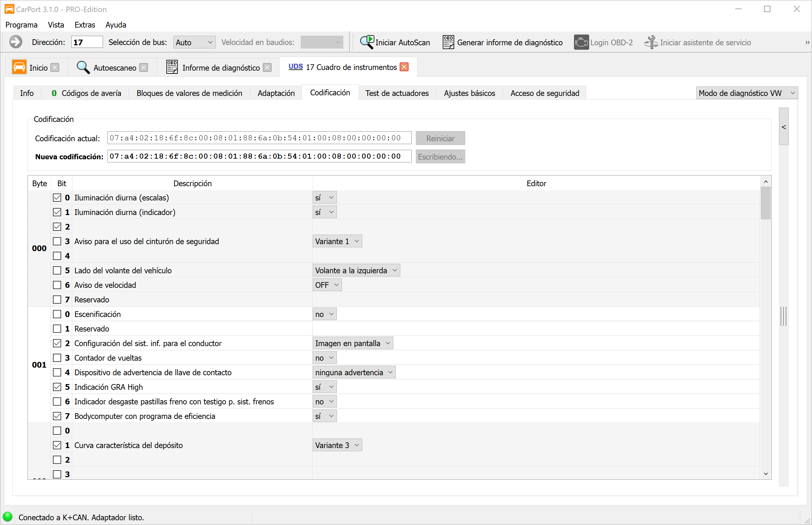Start AutoScan with the magnifier icon
Image resolution: width=812 pixels, height=525 pixels.
[367, 42]
